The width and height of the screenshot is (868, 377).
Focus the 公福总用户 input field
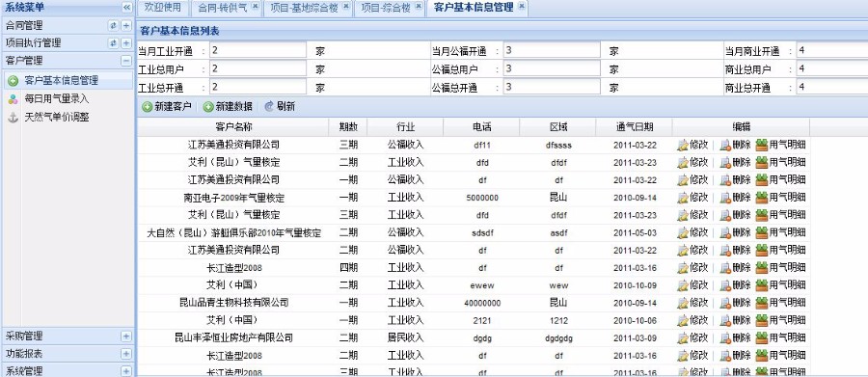click(x=552, y=68)
